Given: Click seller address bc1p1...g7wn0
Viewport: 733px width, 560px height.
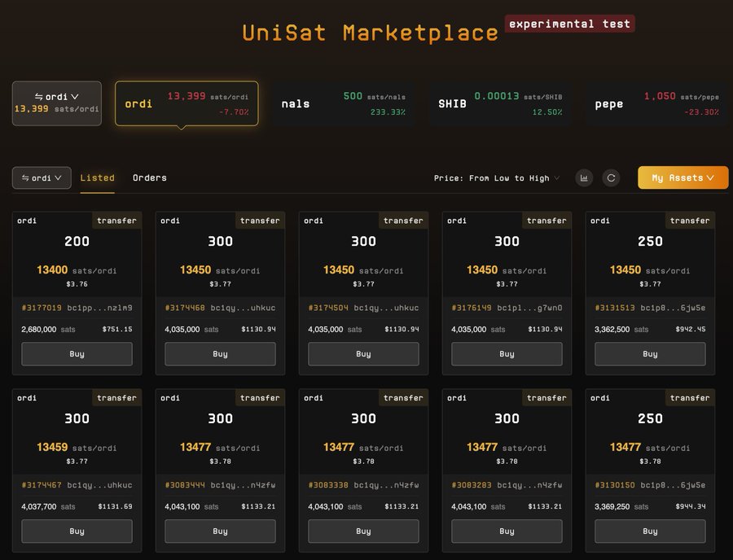Looking at the screenshot, I should pyautogui.click(x=529, y=308).
